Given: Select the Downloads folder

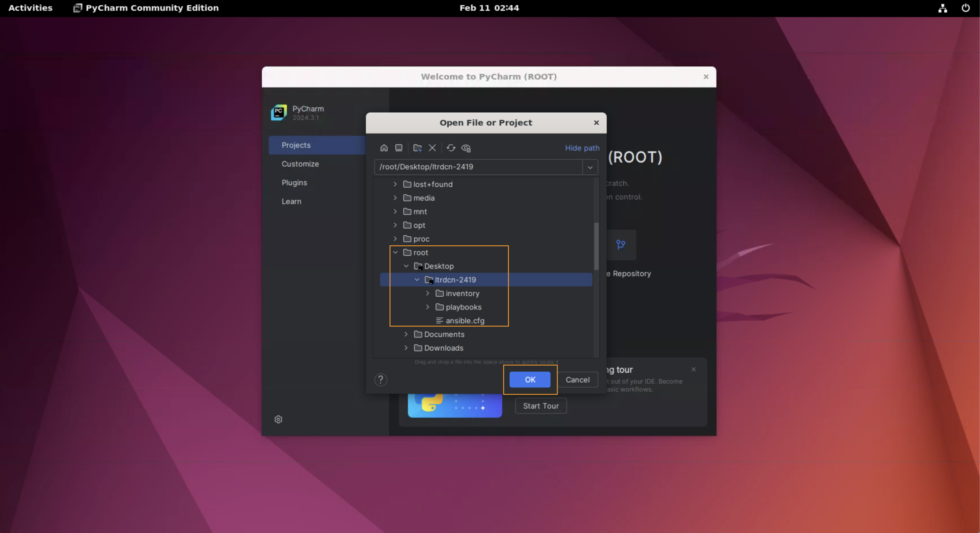Looking at the screenshot, I should (x=439, y=348).
